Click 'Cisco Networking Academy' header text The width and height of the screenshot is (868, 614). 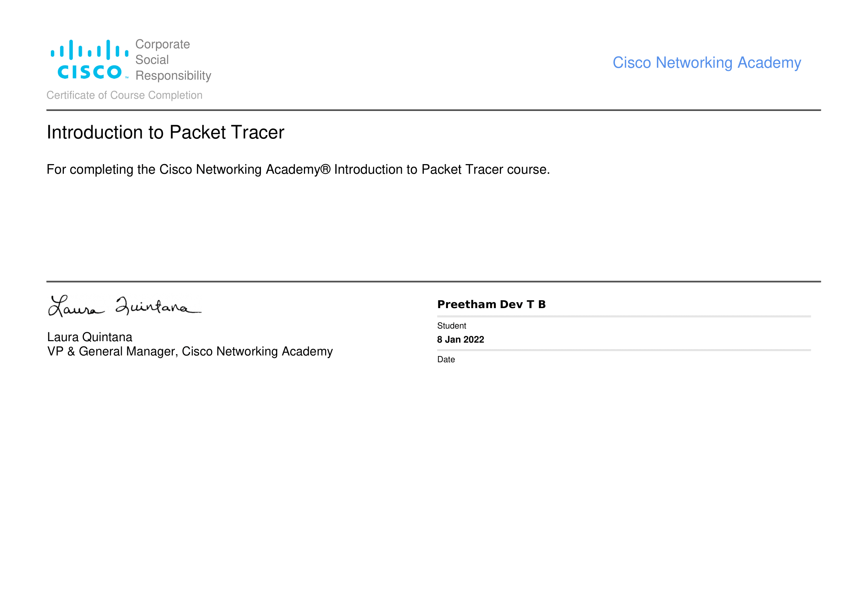[707, 63]
